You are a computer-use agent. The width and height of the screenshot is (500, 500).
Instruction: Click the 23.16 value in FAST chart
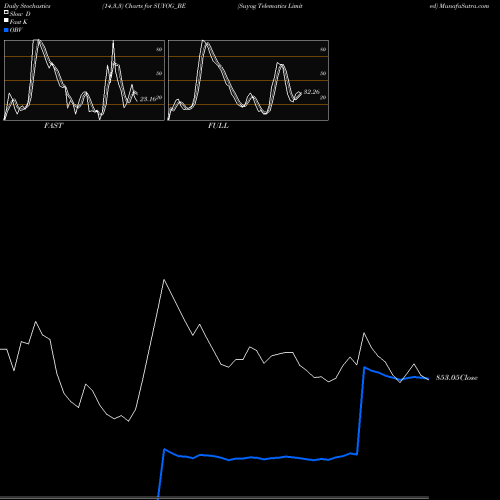pyautogui.click(x=148, y=99)
